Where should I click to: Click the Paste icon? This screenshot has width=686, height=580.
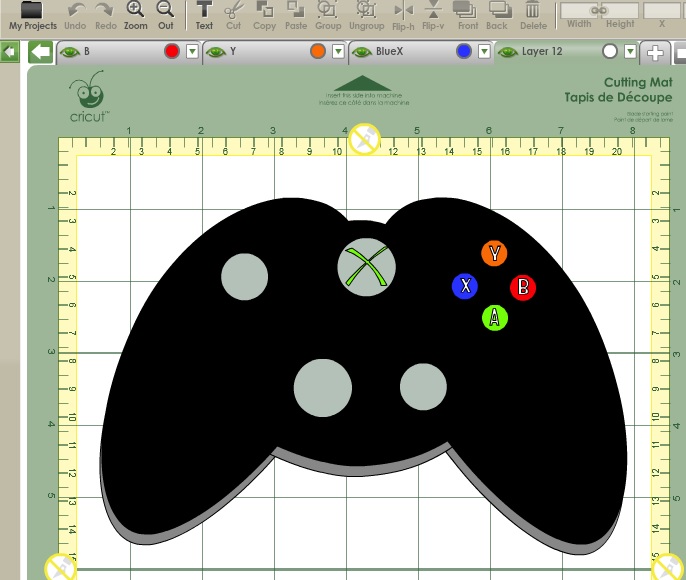[296, 16]
